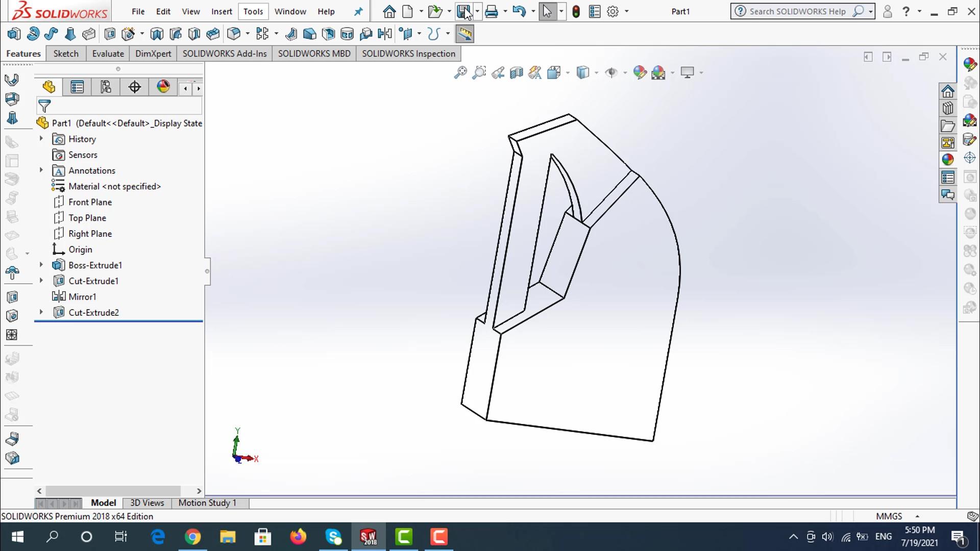Image resolution: width=980 pixels, height=551 pixels.
Task: Click the Zoom to Fit icon
Action: click(x=460, y=72)
